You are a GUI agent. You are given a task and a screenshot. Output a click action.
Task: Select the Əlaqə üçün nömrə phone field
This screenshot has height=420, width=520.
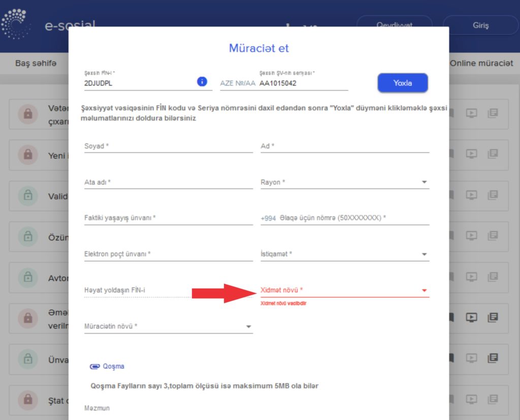353,218
